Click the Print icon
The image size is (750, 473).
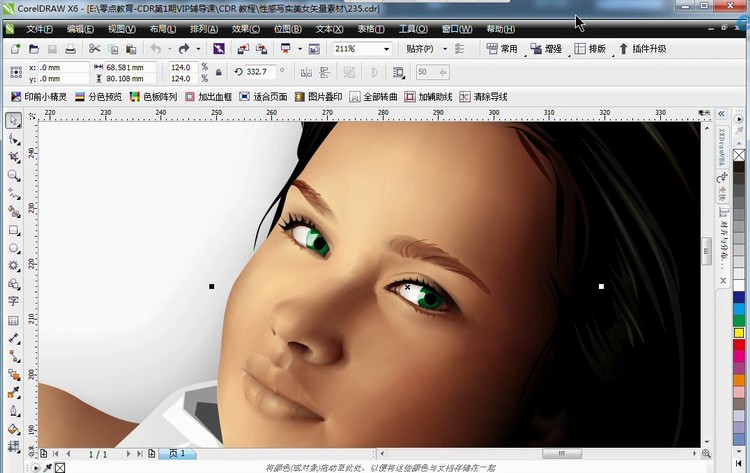[70, 49]
